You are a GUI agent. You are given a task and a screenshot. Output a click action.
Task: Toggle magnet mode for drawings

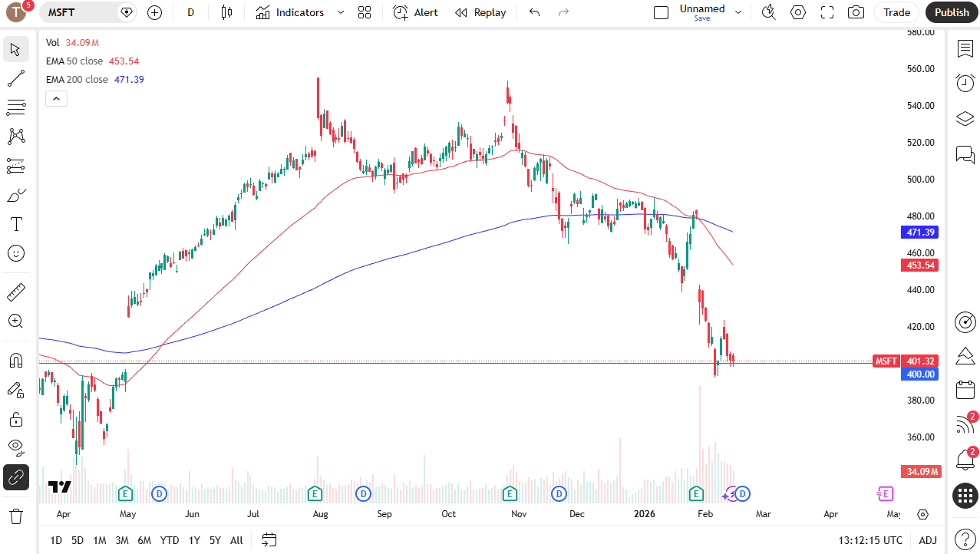pos(16,361)
